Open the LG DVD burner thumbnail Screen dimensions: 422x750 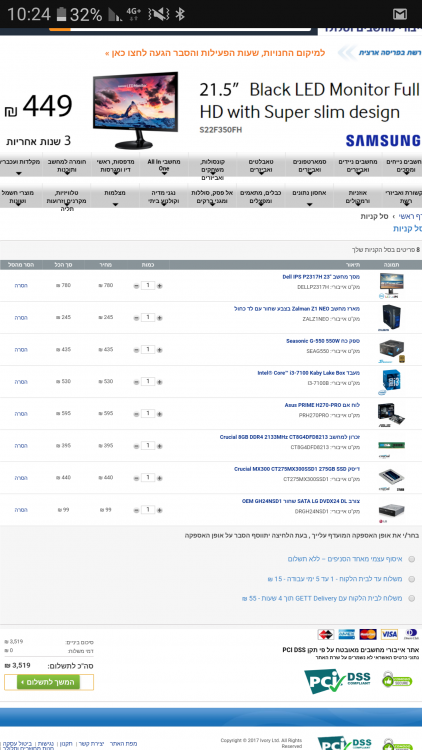(x=391, y=511)
